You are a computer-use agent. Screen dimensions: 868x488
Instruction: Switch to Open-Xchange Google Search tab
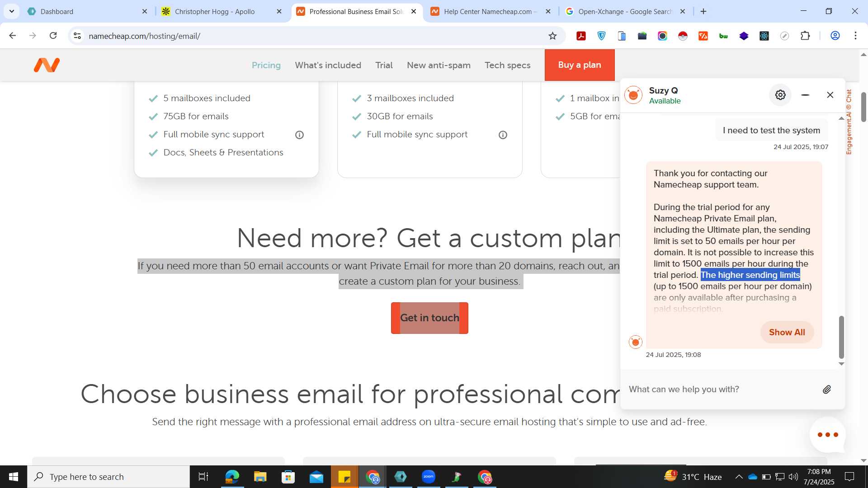[x=625, y=11]
